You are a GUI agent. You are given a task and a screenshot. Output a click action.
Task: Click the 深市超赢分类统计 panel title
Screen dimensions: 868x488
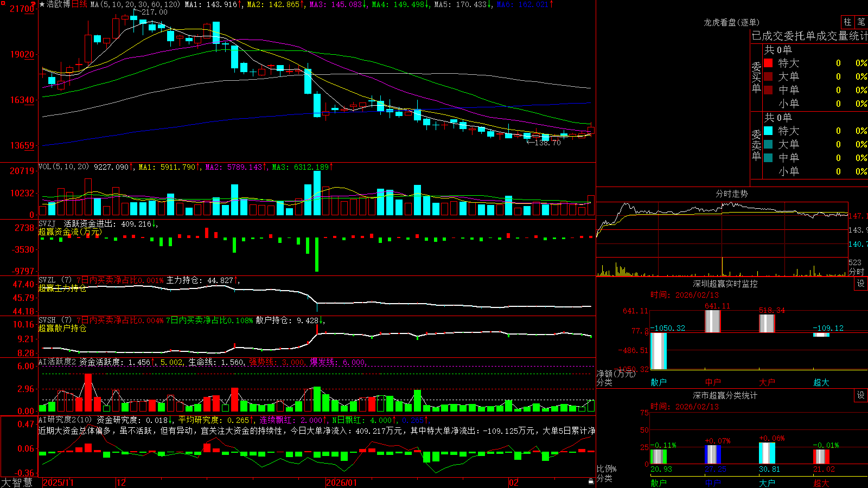pos(725,395)
